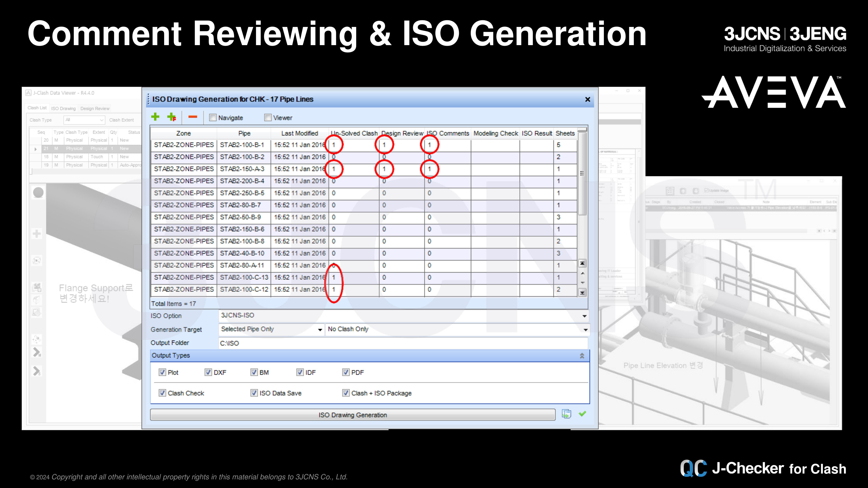Viewport: 868px width, 488px height.
Task: Click the green checkmark icon at dialog bottom
Action: [x=583, y=414]
